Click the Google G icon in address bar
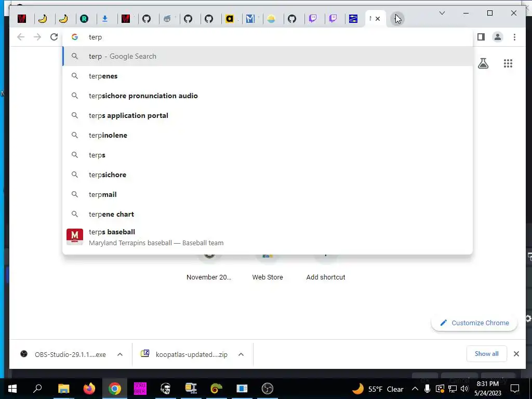This screenshot has width=532, height=399. click(75, 37)
